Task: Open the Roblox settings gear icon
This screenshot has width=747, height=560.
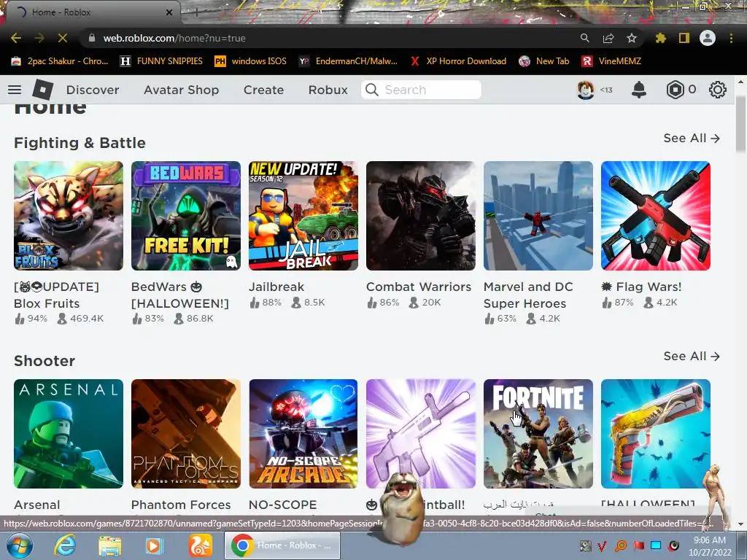Action: pyautogui.click(x=718, y=90)
